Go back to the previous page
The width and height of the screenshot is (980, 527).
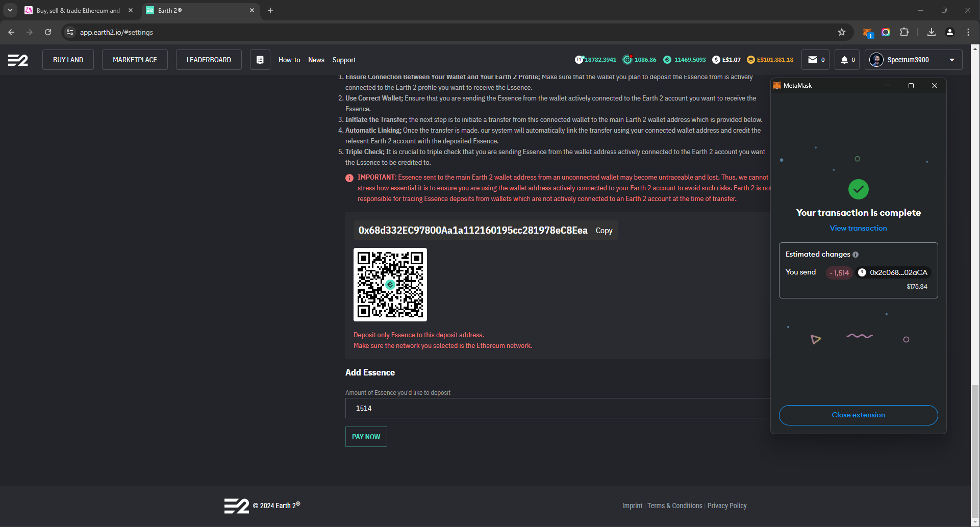coord(11,32)
